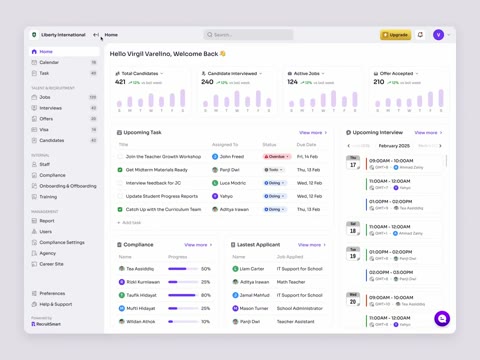
Task: Click Add task below the task list
Action: (x=129, y=222)
